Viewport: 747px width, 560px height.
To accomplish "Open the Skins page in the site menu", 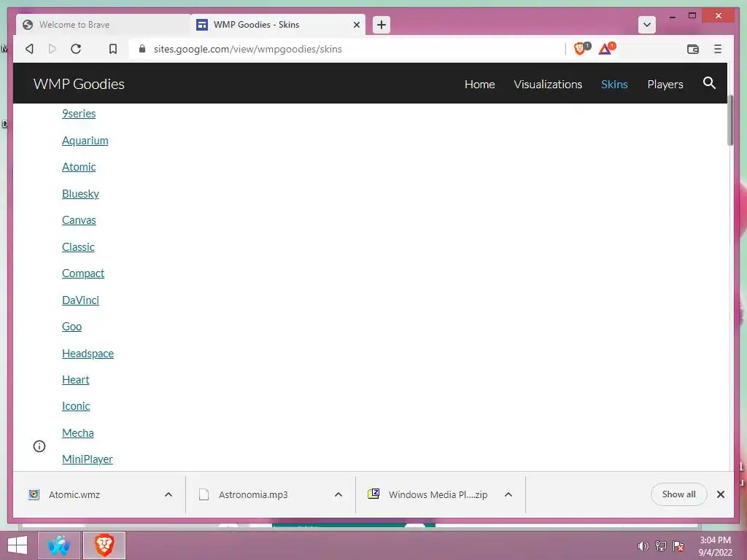I will tap(614, 85).
